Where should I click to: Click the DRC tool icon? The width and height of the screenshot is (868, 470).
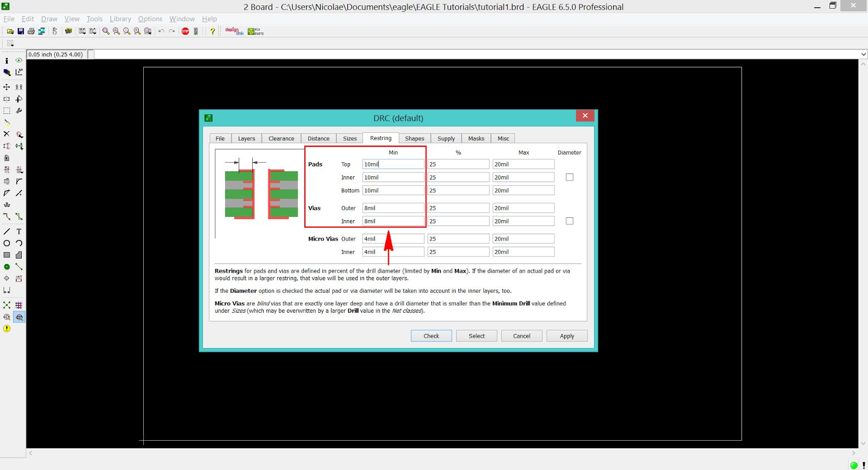pyautogui.click(x=19, y=317)
